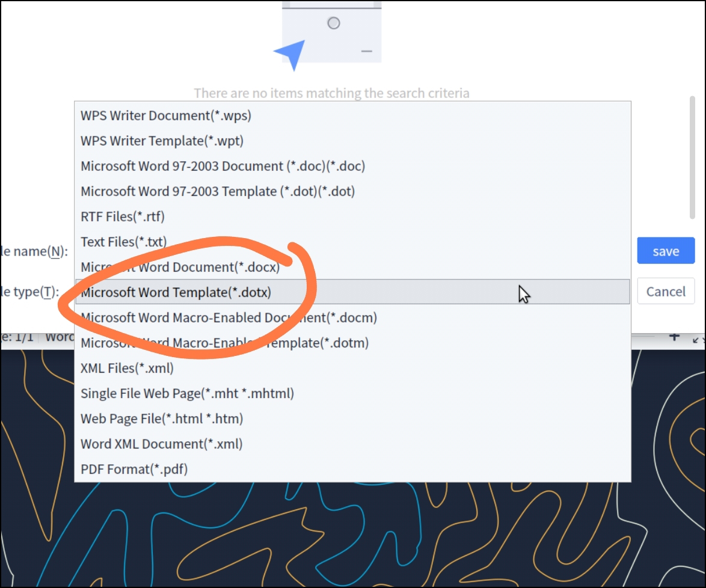Select Microsoft Word Template(*.dotx) entry
Screen dimensions: 706x588
pos(352,292)
